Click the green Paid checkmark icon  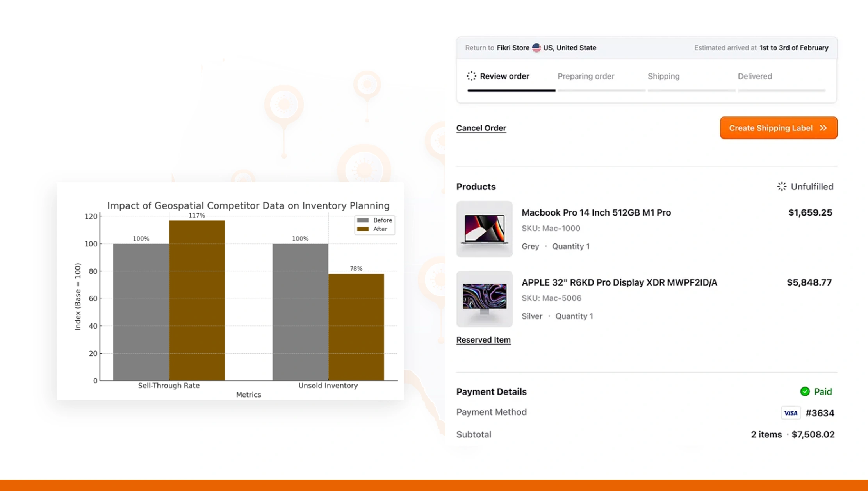pos(805,391)
